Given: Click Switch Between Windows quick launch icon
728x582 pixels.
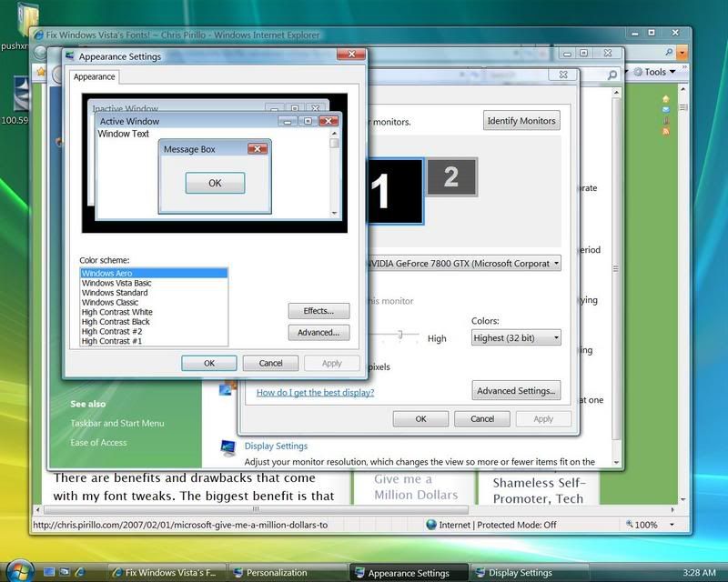Looking at the screenshot, I should pos(65,572).
